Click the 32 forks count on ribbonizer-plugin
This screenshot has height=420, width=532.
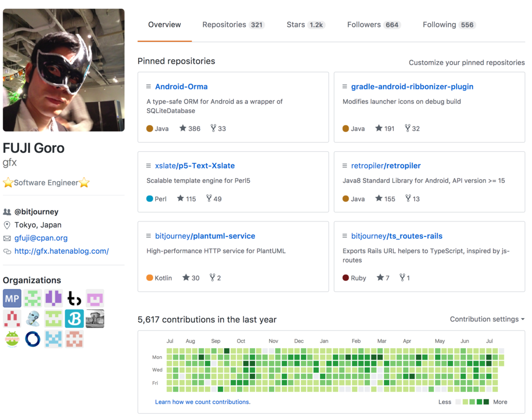point(416,129)
